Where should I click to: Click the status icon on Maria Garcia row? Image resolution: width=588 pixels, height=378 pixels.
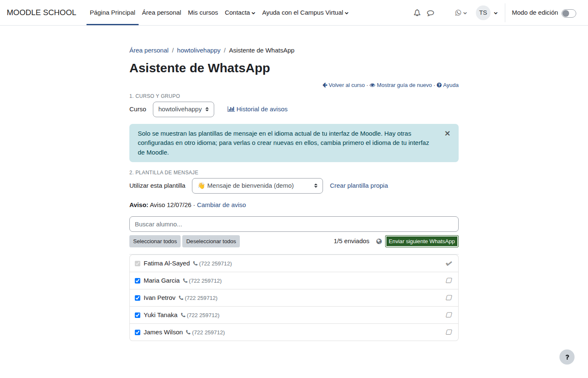coord(449,281)
